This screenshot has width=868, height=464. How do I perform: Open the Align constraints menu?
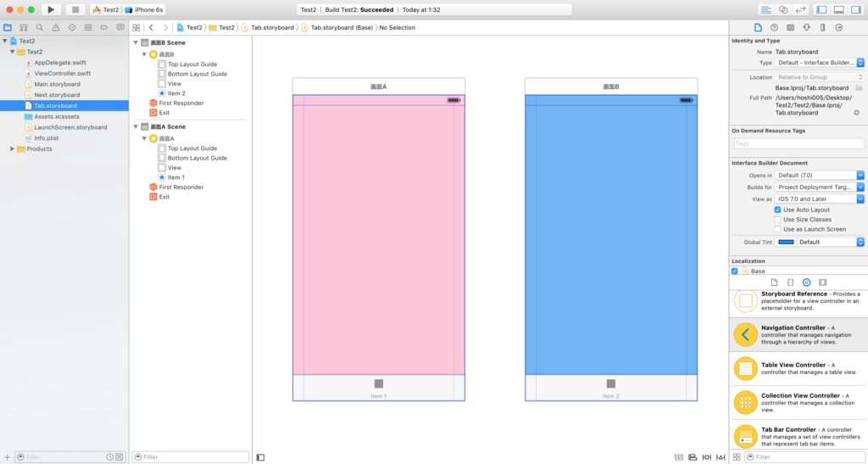[x=693, y=457]
